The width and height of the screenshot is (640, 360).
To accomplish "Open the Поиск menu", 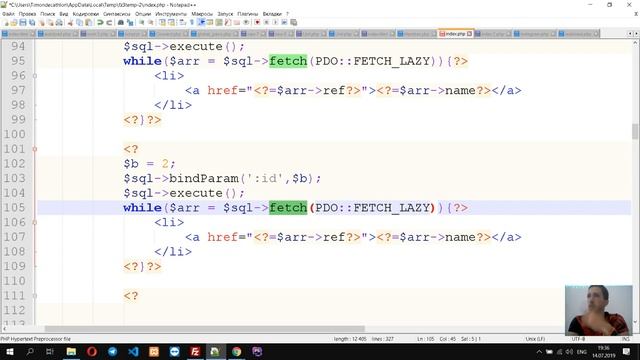I will click(x=48, y=14).
